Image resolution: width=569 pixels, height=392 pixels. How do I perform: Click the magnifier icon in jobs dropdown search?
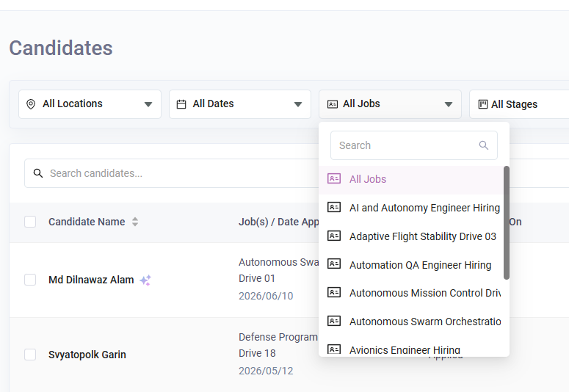pyautogui.click(x=483, y=145)
